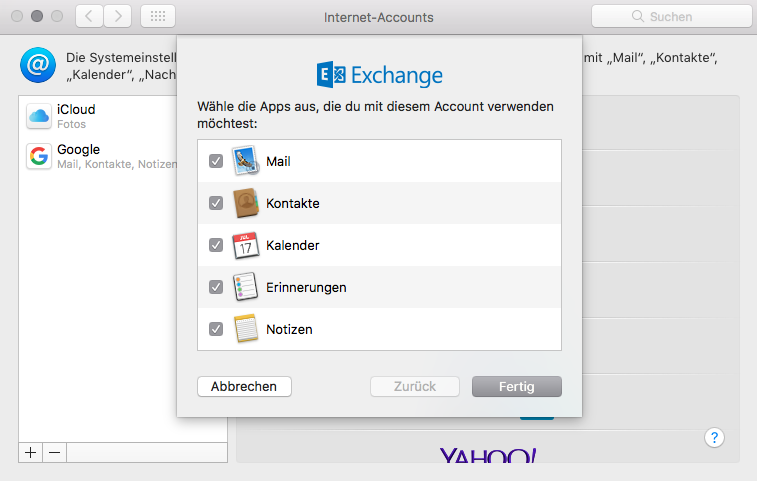Viewport: 757px width, 481px height.
Task: Disable the Erinnerungen checkbox
Action: (216, 287)
